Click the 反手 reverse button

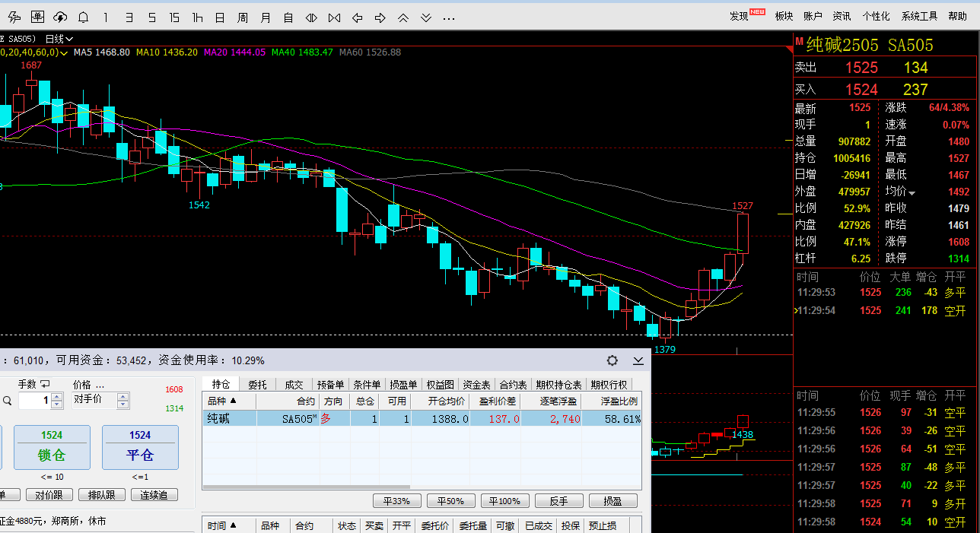558,501
